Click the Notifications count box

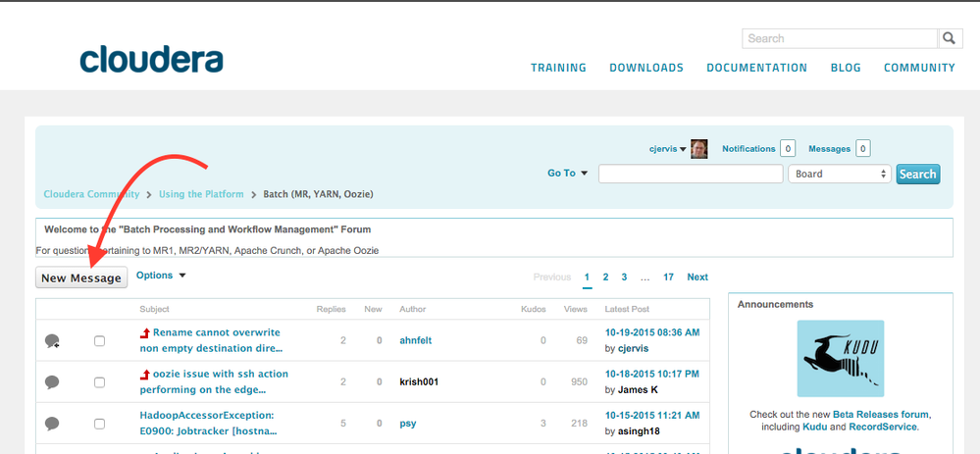(x=788, y=149)
